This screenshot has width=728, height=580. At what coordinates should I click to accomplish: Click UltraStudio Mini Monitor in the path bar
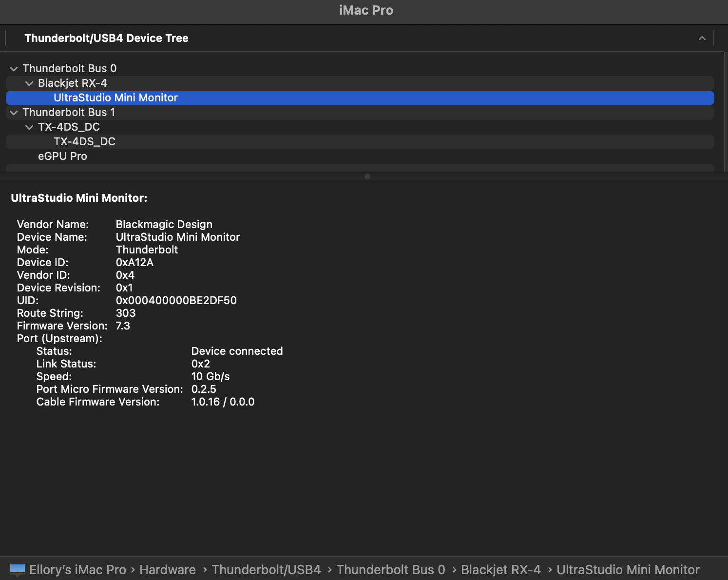point(628,570)
